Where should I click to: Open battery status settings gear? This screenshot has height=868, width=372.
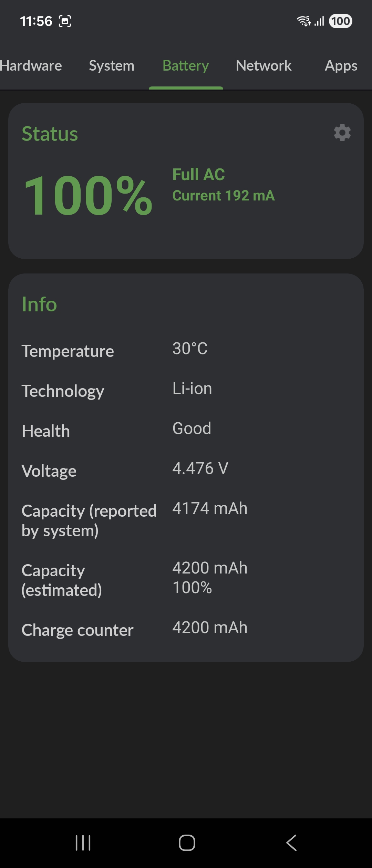[x=342, y=133]
